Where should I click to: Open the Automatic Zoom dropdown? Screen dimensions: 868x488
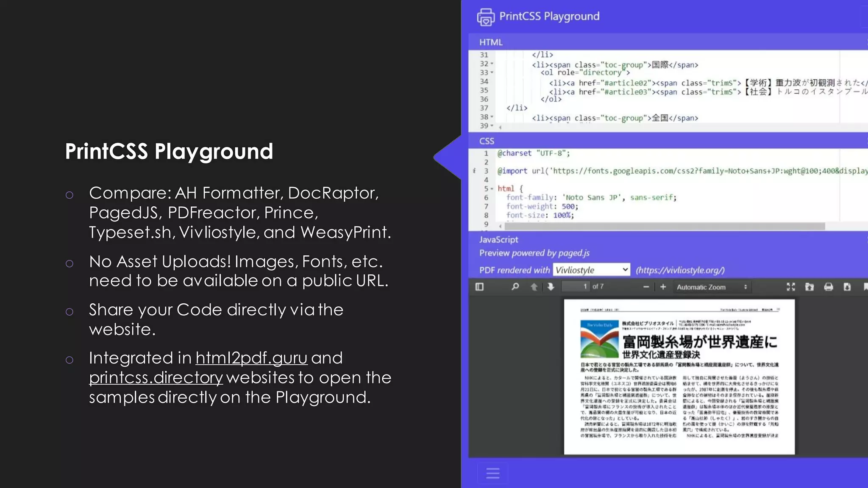[712, 287]
